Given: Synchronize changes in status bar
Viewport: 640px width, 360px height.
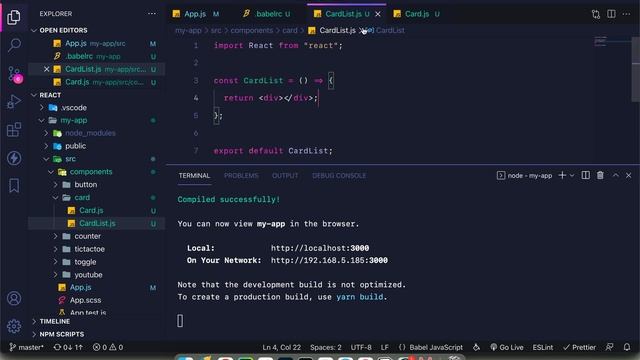Looking at the screenshot, I should [x=68, y=347].
